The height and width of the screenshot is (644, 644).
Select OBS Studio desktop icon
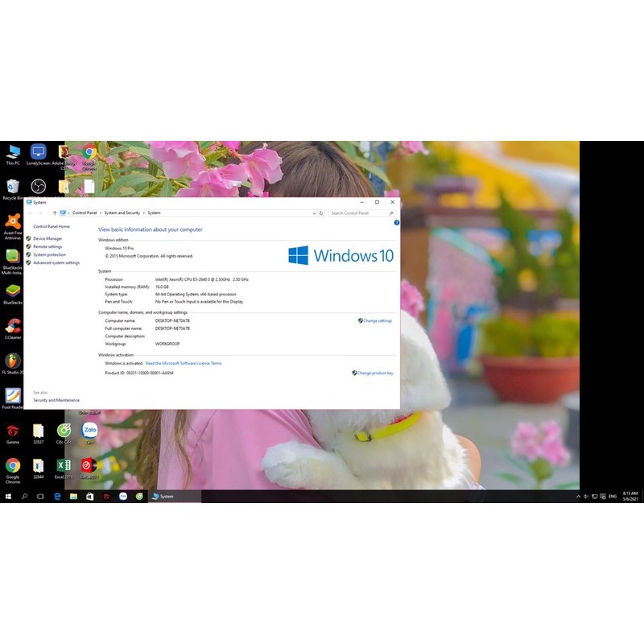point(38,187)
